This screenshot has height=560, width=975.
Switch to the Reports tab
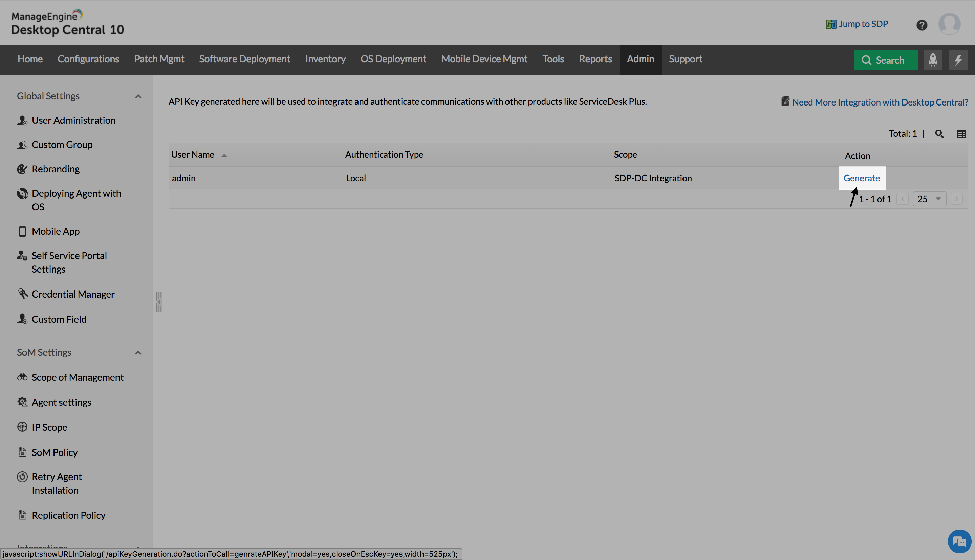[x=595, y=59]
